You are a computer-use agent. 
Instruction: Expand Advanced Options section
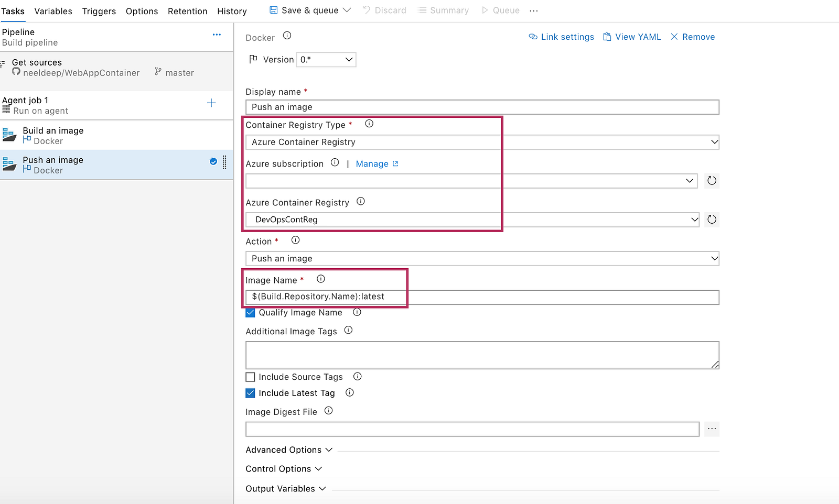(x=289, y=450)
